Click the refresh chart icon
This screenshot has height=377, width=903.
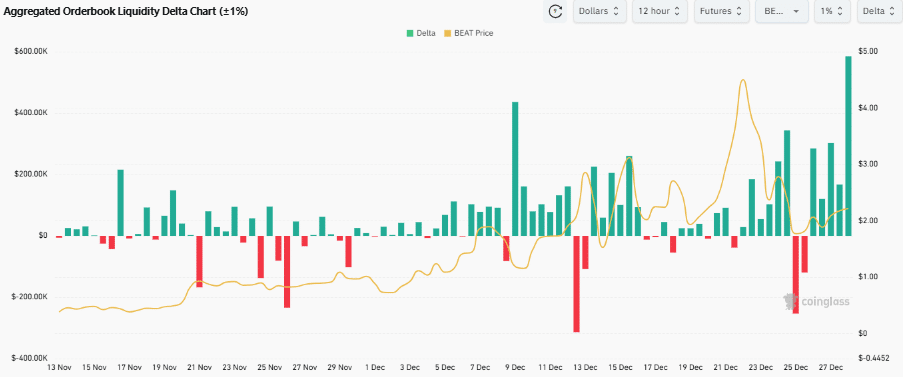[x=555, y=11]
